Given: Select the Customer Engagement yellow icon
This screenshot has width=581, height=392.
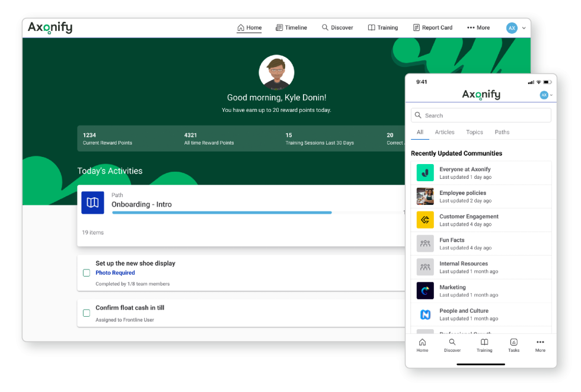Looking at the screenshot, I should click(x=425, y=220).
